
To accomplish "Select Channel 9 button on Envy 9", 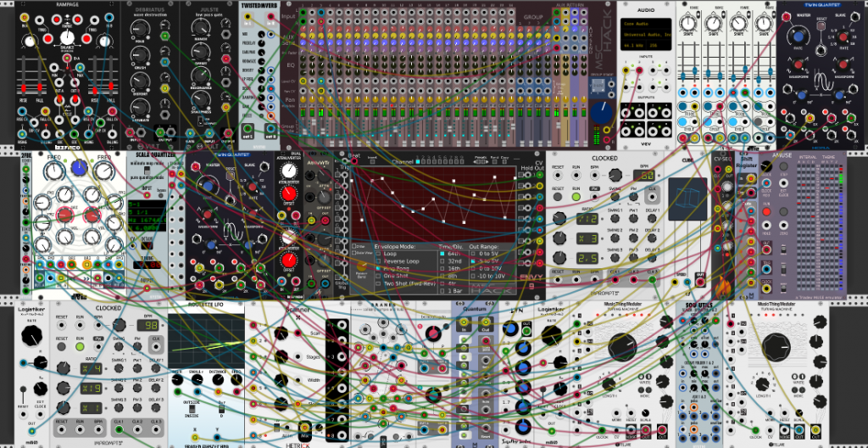I will pos(460,162).
